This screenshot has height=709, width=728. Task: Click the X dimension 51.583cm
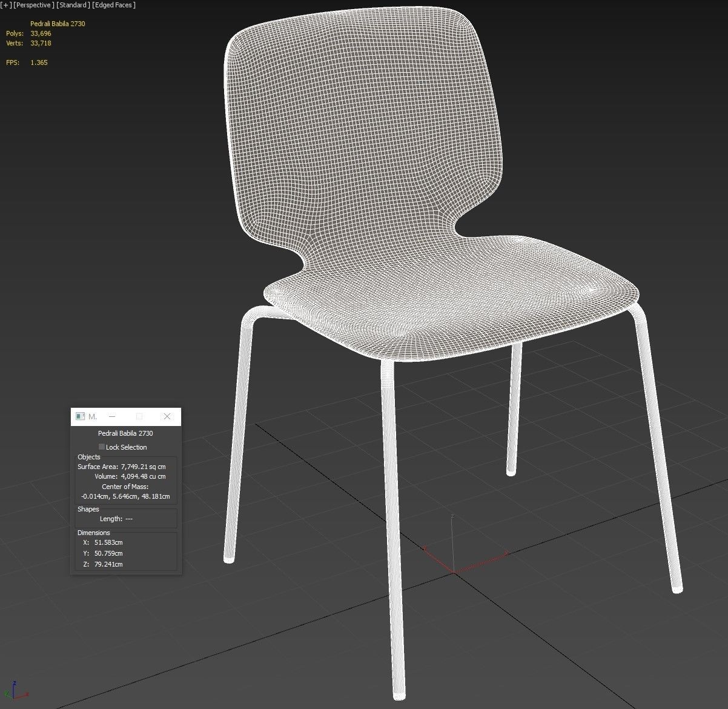click(x=108, y=542)
